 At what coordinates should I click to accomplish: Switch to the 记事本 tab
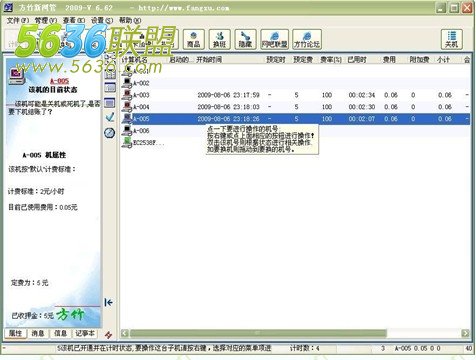(85, 333)
